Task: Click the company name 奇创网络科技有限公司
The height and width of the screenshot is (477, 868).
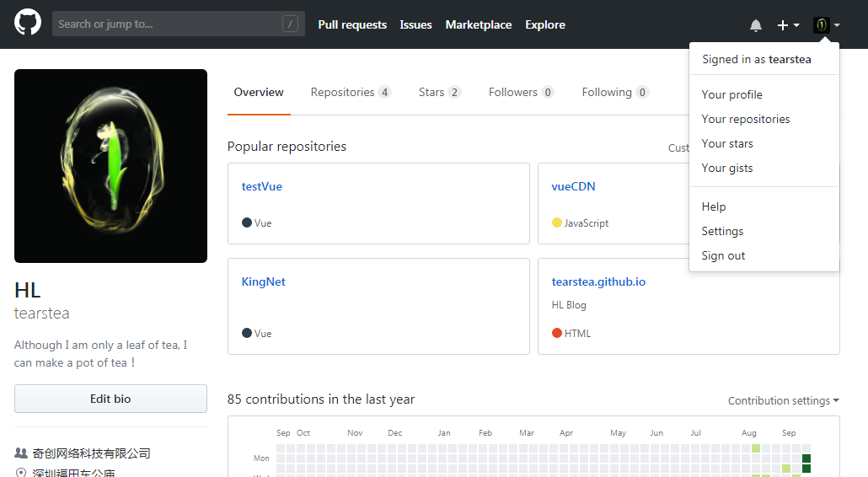Action: click(91, 453)
